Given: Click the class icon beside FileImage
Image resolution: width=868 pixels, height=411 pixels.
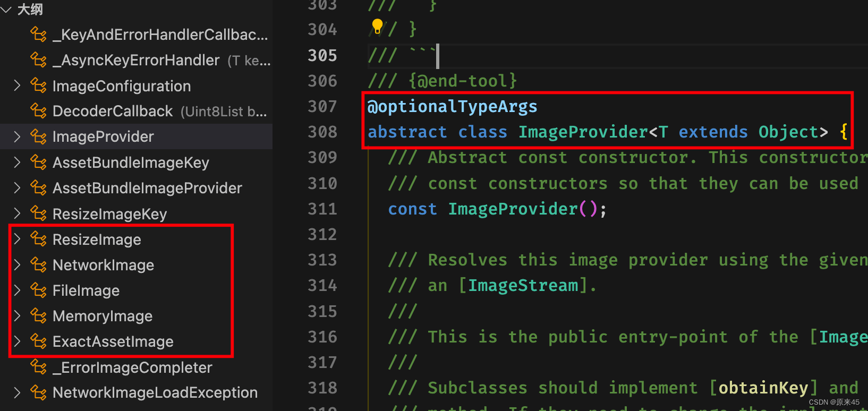Looking at the screenshot, I should 38,290.
